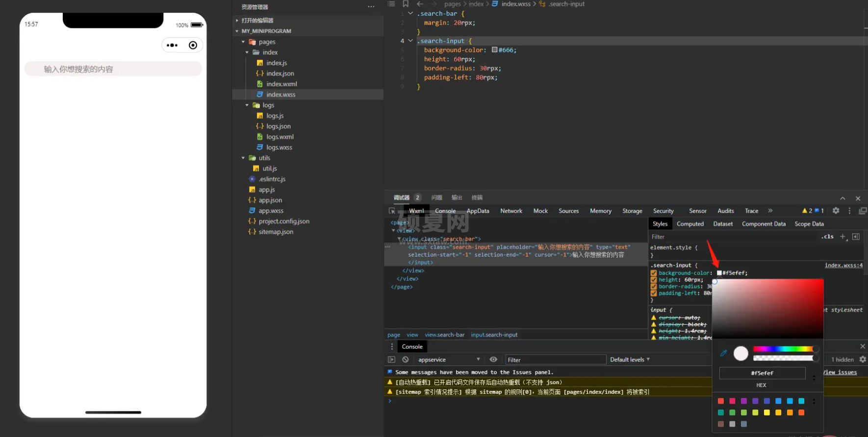
Task: Click index.wxss in editor breadcrumb
Action: [x=516, y=4]
